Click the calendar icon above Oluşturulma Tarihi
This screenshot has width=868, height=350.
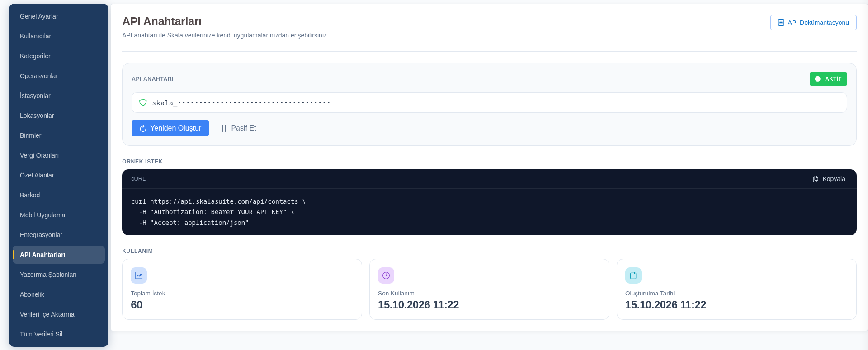pyautogui.click(x=633, y=275)
